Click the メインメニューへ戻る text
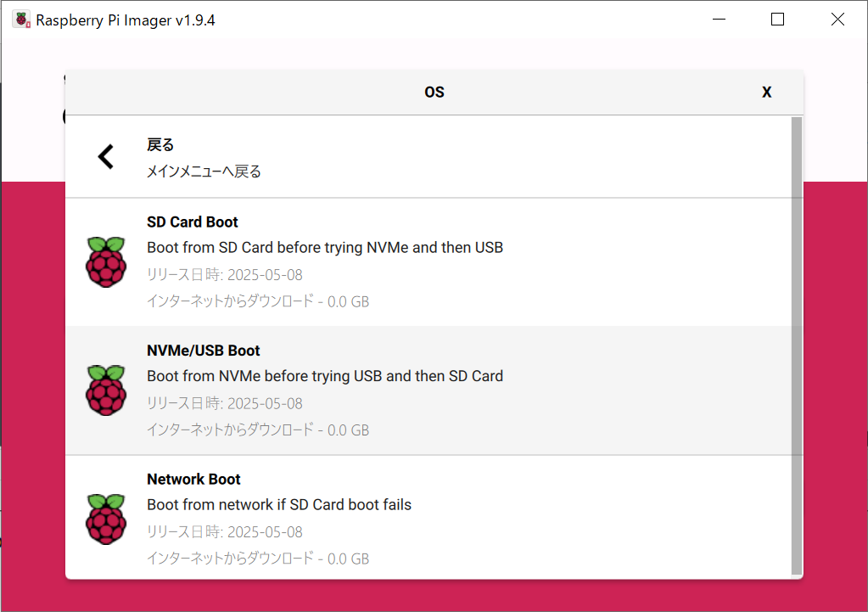This screenshot has width=868, height=612. tap(204, 171)
